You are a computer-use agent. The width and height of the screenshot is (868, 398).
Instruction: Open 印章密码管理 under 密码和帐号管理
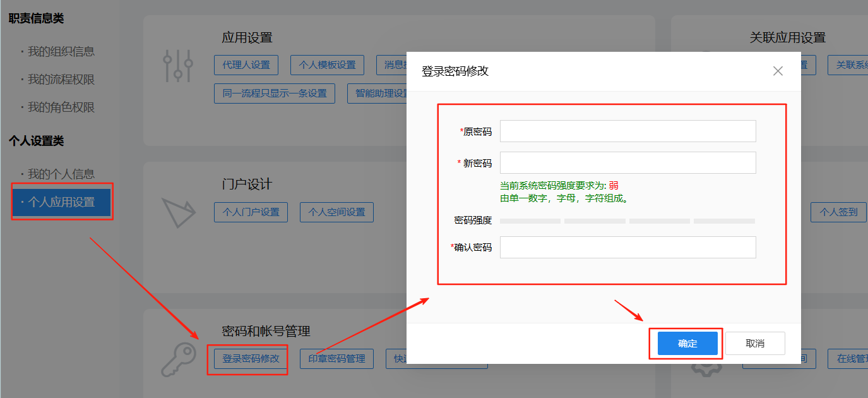(x=336, y=359)
